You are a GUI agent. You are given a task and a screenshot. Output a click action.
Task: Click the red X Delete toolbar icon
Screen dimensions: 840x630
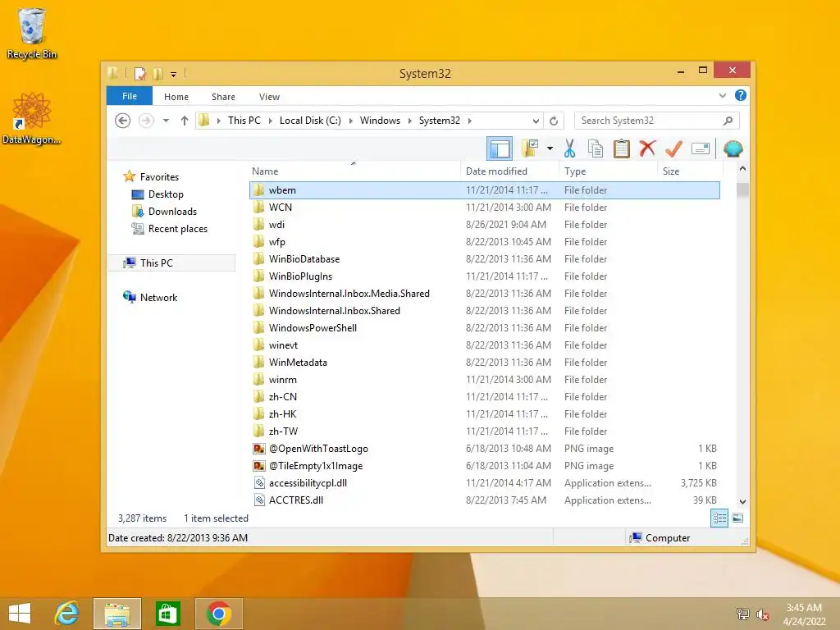(647, 148)
